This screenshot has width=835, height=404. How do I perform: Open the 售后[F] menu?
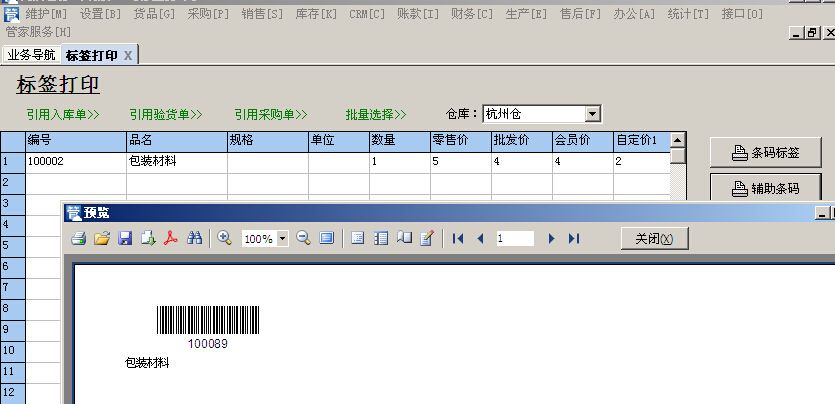pos(580,14)
